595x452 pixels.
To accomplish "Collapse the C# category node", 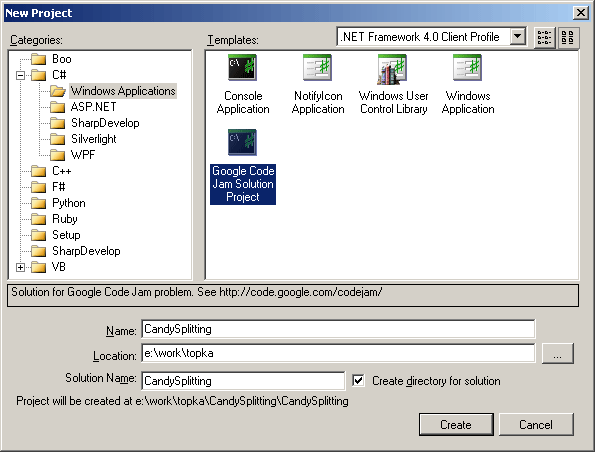I will click(x=20, y=75).
